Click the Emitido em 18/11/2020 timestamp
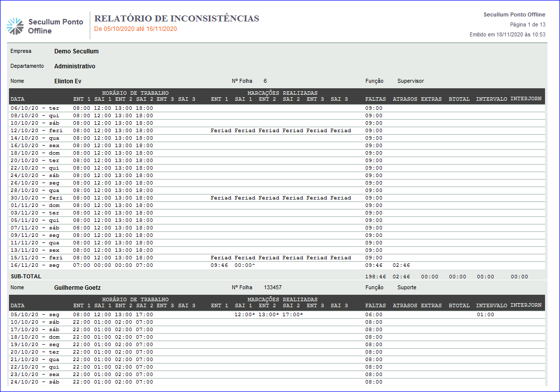Screen dimensions: 560x392 click(507, 34)
